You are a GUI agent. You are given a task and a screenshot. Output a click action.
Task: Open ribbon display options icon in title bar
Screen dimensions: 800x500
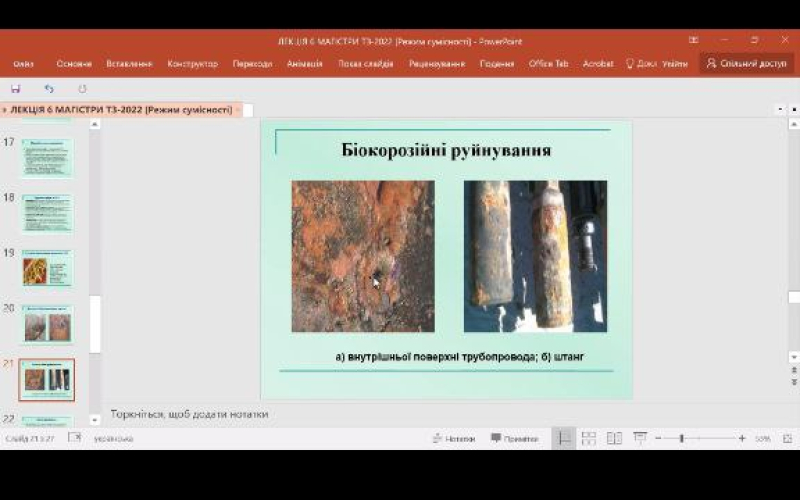(x=693, y=40)
